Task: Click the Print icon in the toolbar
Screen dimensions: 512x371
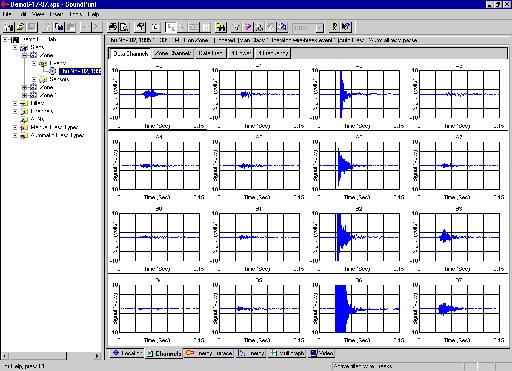Action: (x=113, y=27)
